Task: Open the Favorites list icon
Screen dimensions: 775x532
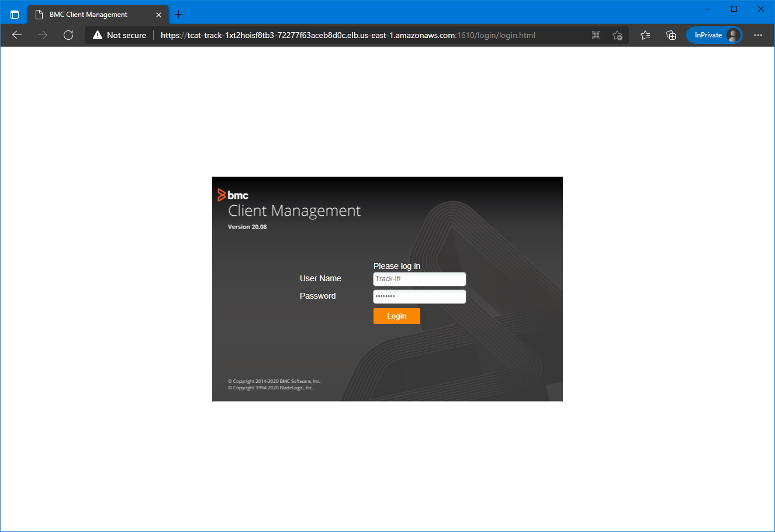Action: 645,35
